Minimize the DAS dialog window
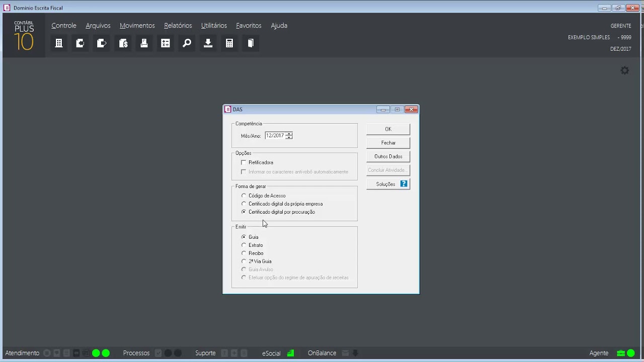 pyautogui.click(x=383, y=110)
